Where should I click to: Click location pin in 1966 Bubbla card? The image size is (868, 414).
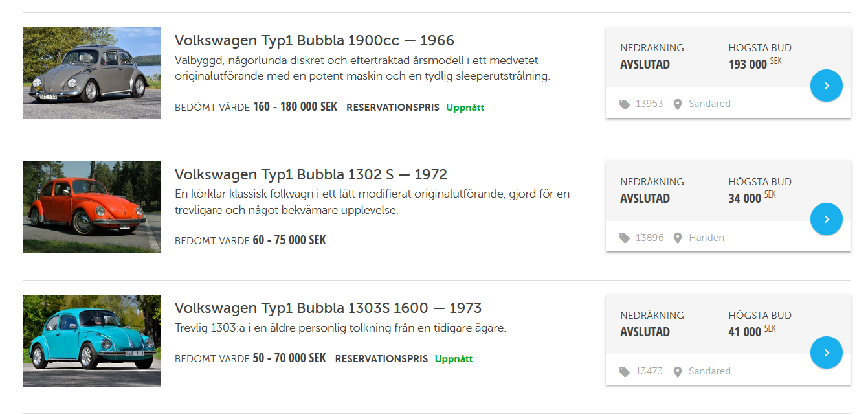click(x=678, y=104)
